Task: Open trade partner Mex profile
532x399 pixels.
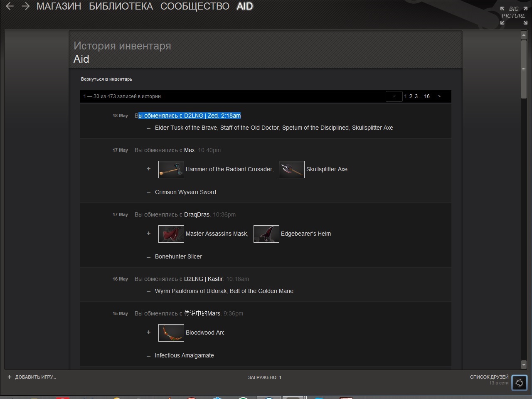Action: (190, 150)
